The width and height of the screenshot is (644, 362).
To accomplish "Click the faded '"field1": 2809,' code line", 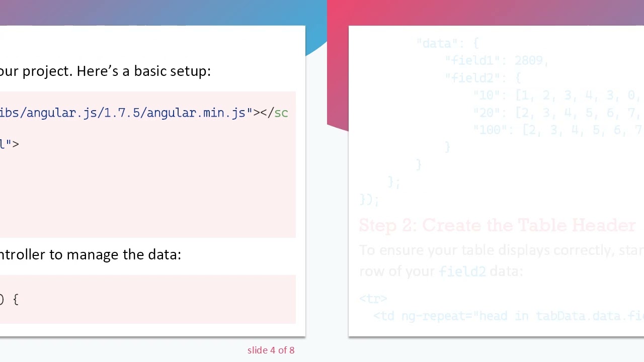I will pyautogui.click(x=496, y=60).
